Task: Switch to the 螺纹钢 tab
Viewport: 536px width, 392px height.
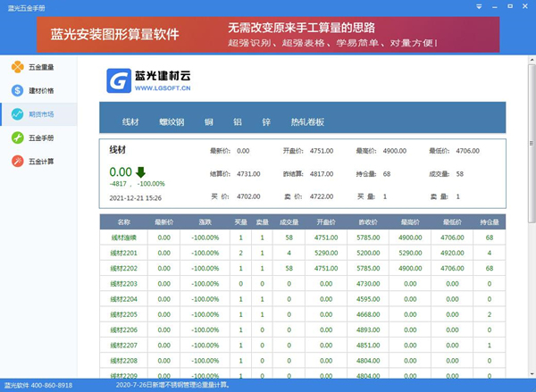Action: point(172,121)
